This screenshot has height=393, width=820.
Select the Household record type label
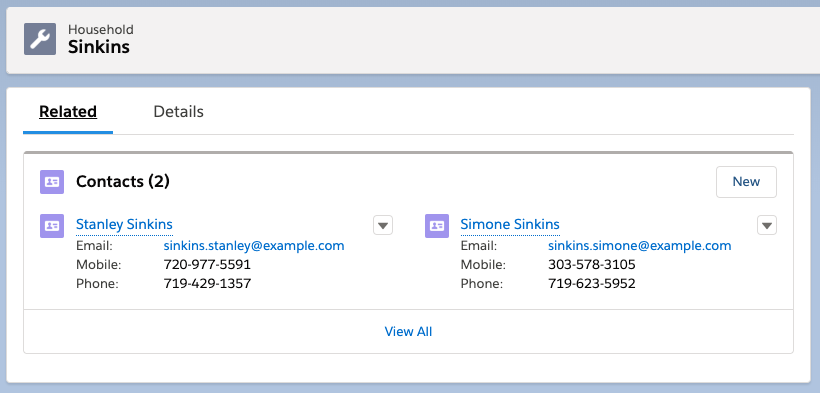pos(100,29)
